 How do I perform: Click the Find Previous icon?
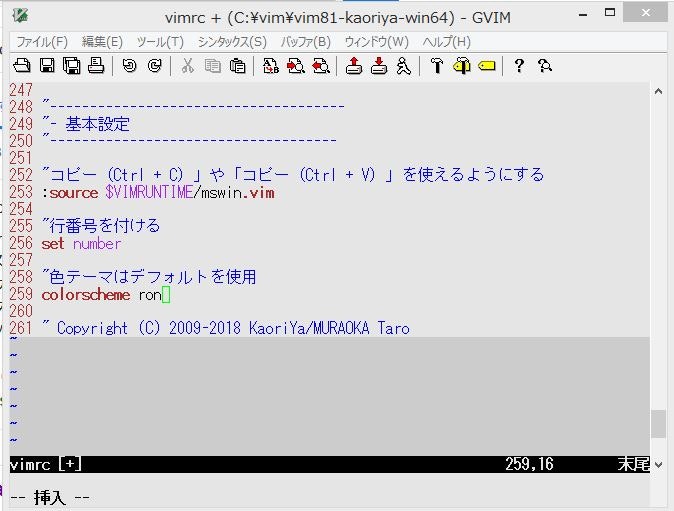click(x=321, y=66)
